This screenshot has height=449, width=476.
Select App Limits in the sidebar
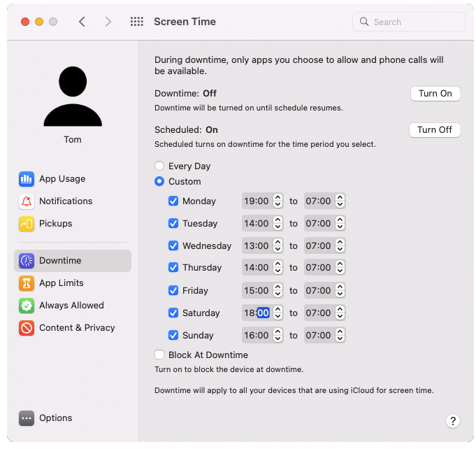[73, 283]
